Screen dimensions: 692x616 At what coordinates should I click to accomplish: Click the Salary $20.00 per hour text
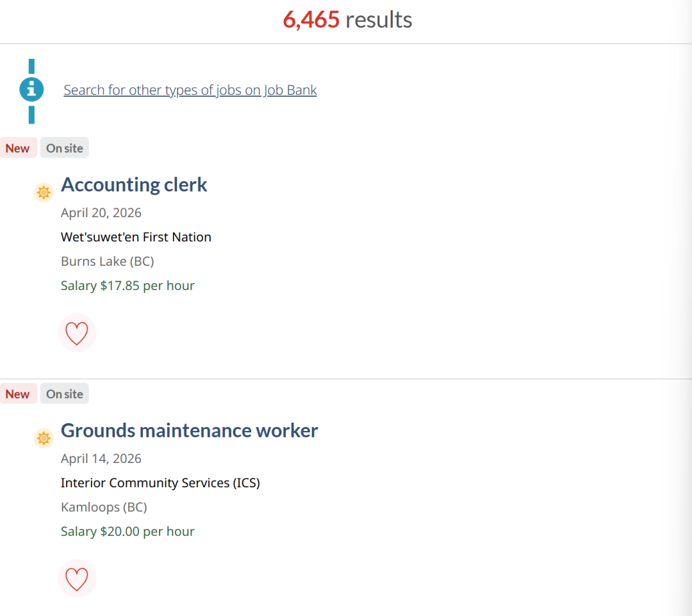(x=128, y=531)
